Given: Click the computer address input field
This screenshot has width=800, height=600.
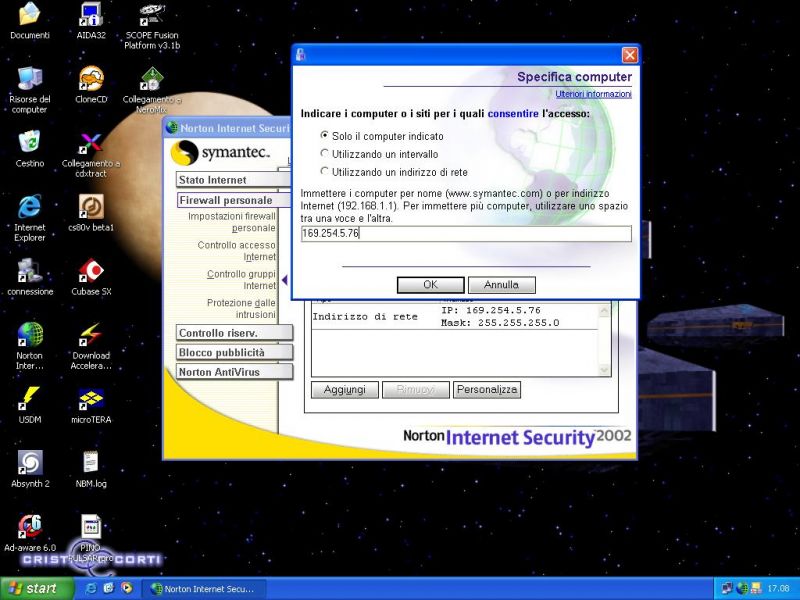Looking at the screenshot, I should click(x=466, y=234).
